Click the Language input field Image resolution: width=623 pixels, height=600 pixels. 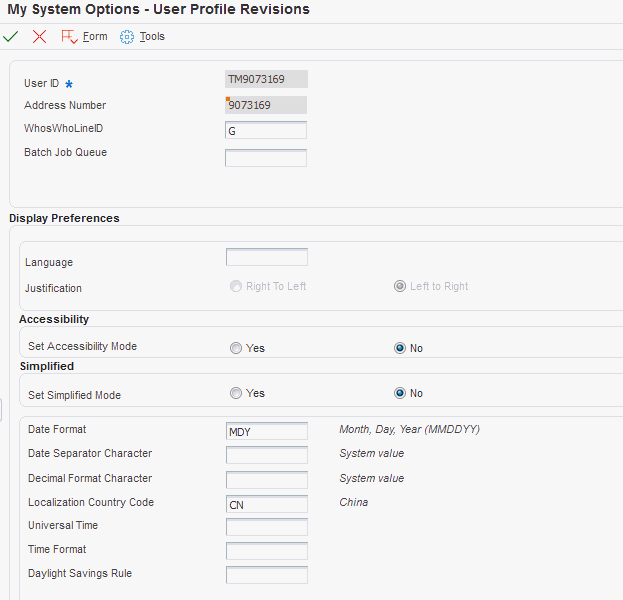[267, 257]
